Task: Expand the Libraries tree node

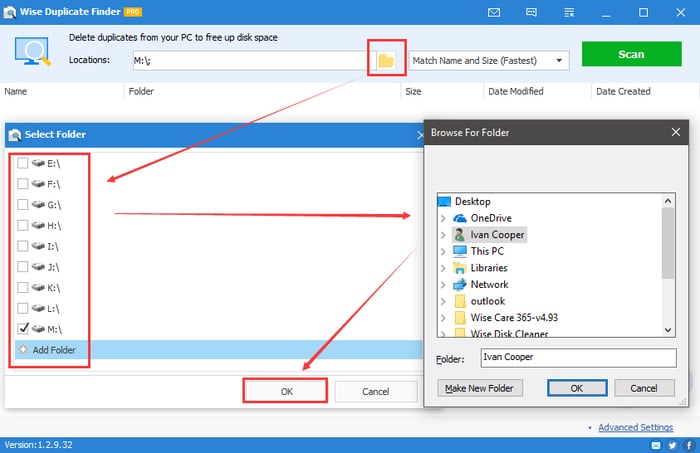Action: tap(443, 268)
